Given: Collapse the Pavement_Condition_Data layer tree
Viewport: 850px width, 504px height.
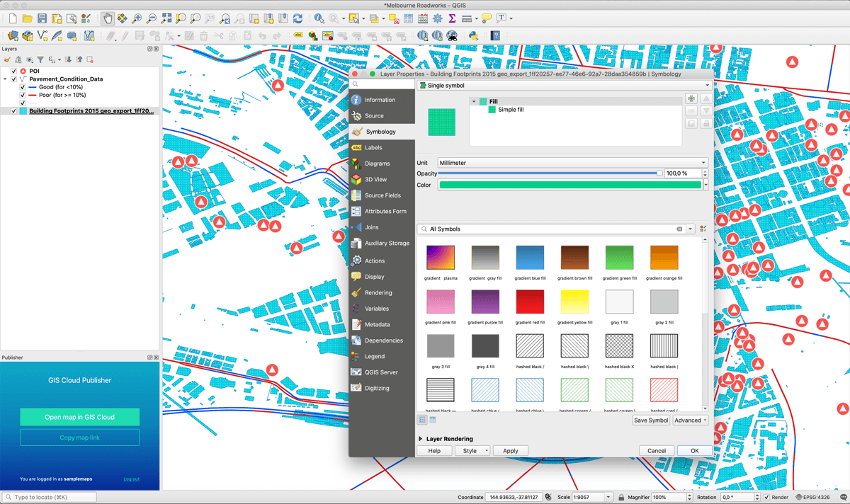Looking at the screenshot, I should [x=6, y=79].
